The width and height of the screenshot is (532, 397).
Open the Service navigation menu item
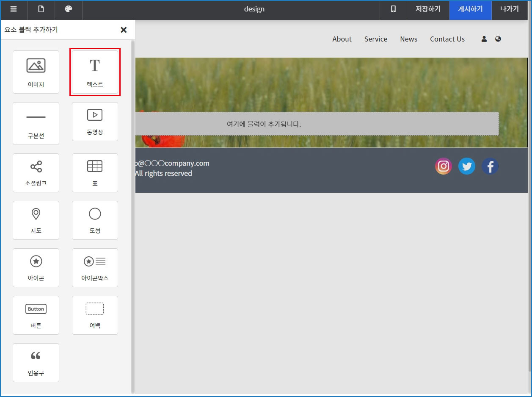coord(375,39)
